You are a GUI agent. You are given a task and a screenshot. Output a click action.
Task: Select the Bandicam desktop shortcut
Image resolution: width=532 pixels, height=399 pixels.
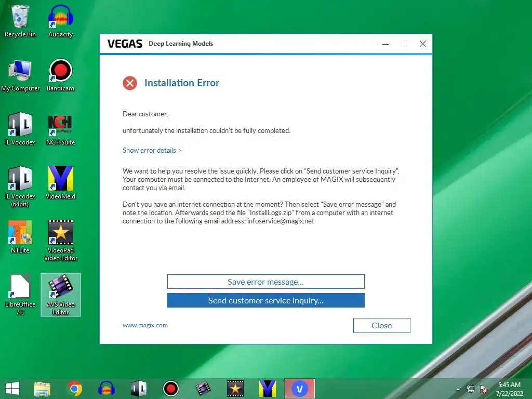tap(60, 75)
